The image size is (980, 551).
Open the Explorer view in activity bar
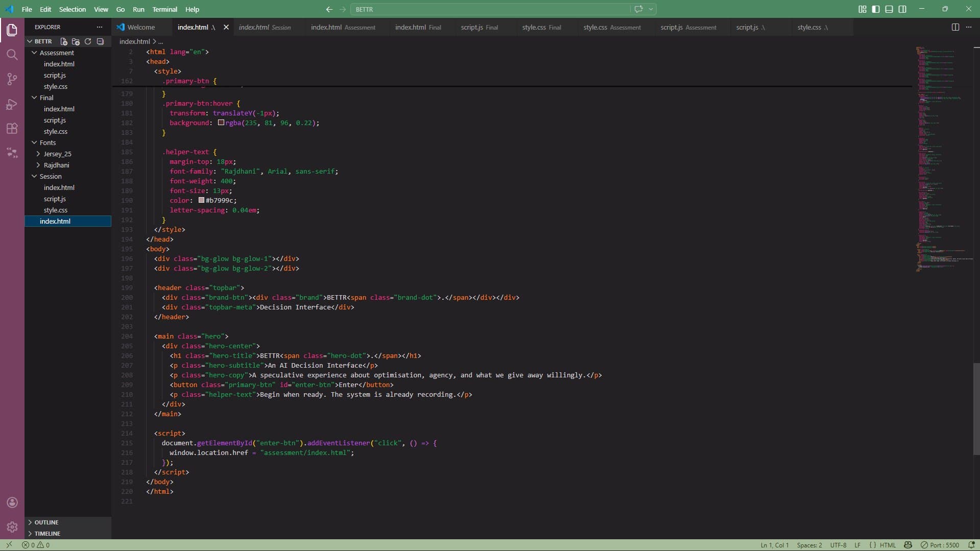coord(12,30)
